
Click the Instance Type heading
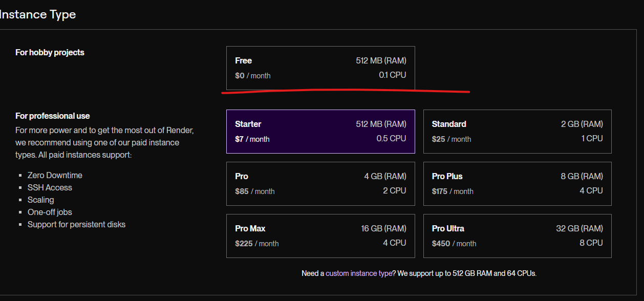pos(37,14)
